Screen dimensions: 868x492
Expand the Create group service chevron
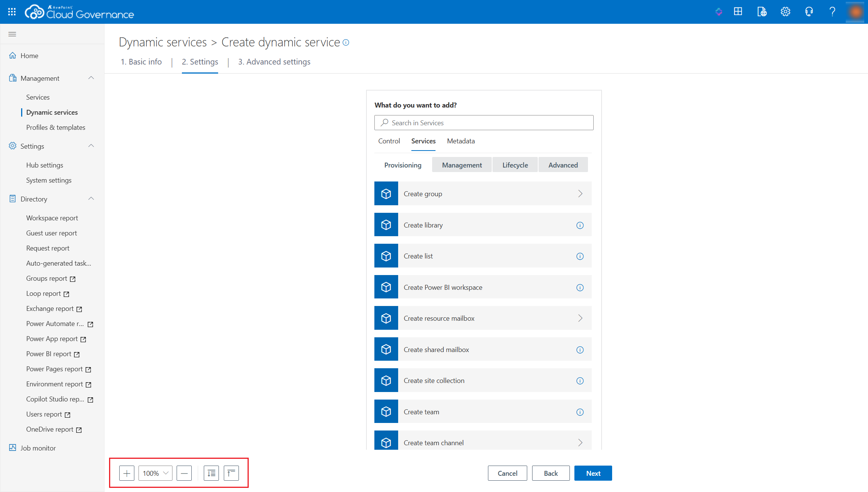click(x=580, y=194)
